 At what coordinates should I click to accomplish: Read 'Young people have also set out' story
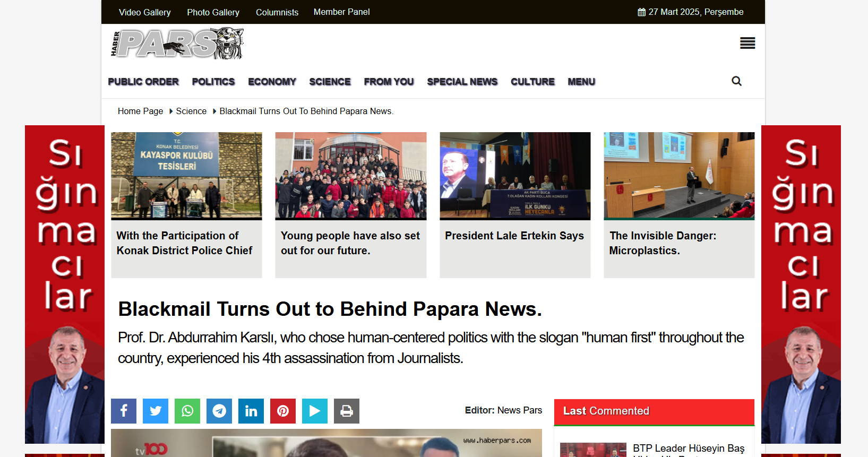coord(350,243)
